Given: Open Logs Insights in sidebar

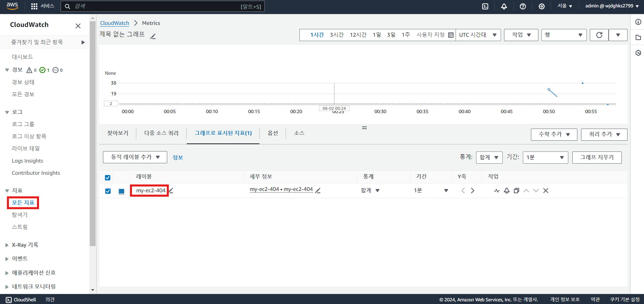Looking at the screenshot, I should coord(28,161).
